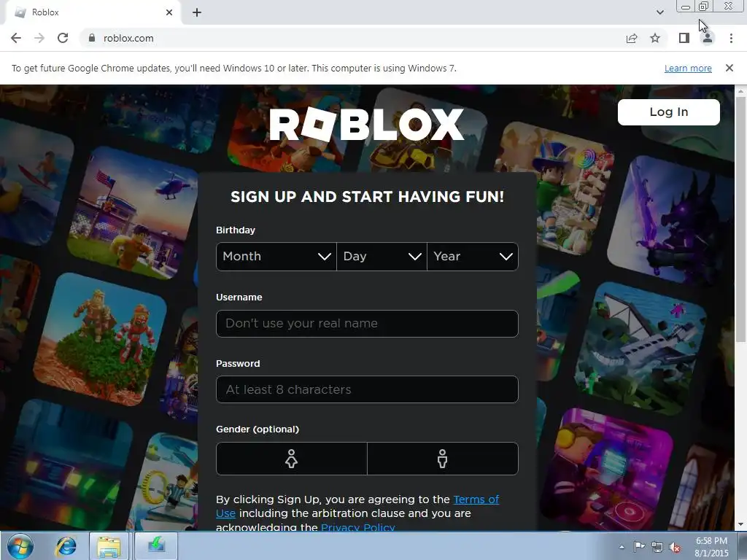
Task: Dismiss the Chrome update notification bar
Action: tap(729, 68)
